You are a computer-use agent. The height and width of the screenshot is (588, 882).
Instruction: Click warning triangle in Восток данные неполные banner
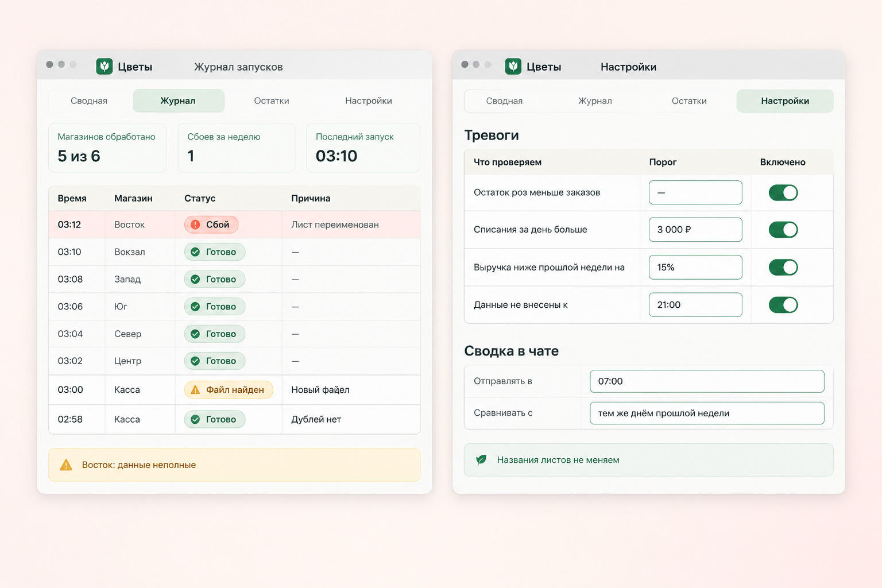coord(66,465)
